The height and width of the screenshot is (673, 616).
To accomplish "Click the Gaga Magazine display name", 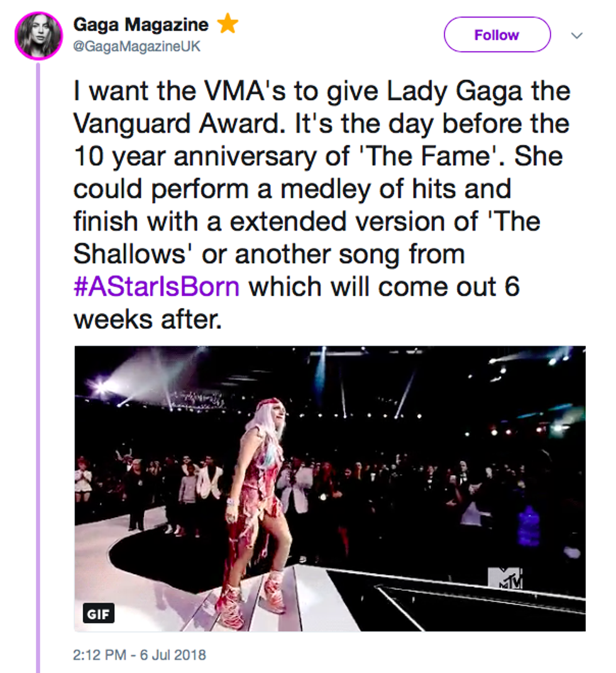I will coord(141,25).
